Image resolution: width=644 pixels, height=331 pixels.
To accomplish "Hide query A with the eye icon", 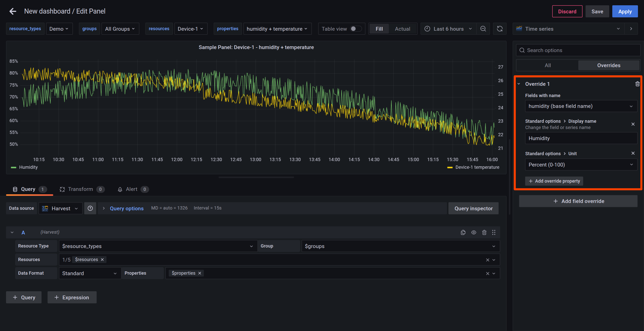I will click(x=473, y=232).
